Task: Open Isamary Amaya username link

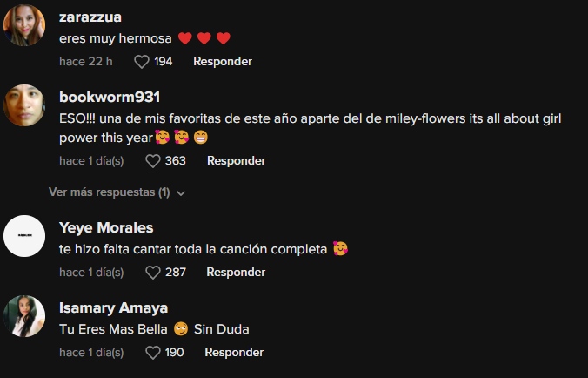Action: [x=114, y=308]
